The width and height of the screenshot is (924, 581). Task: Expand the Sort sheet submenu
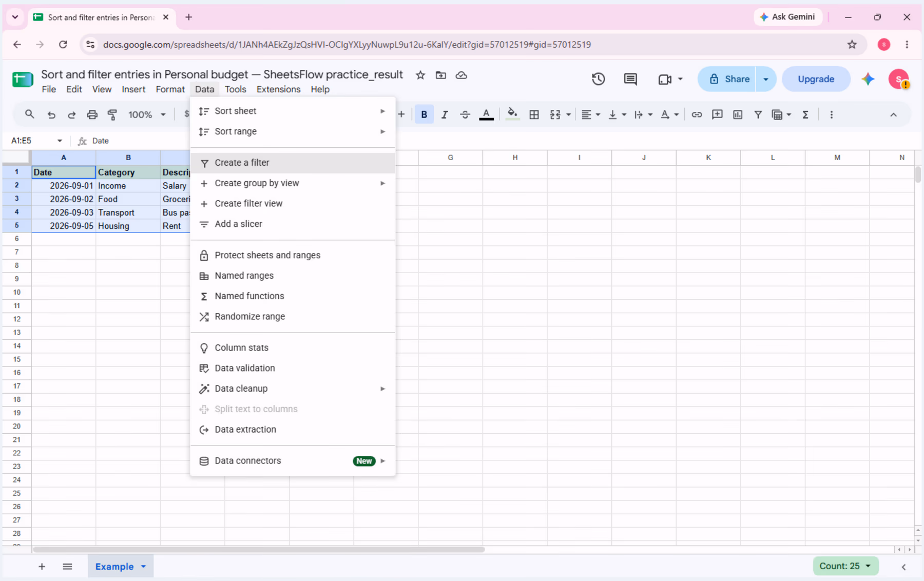pos(293,111)
